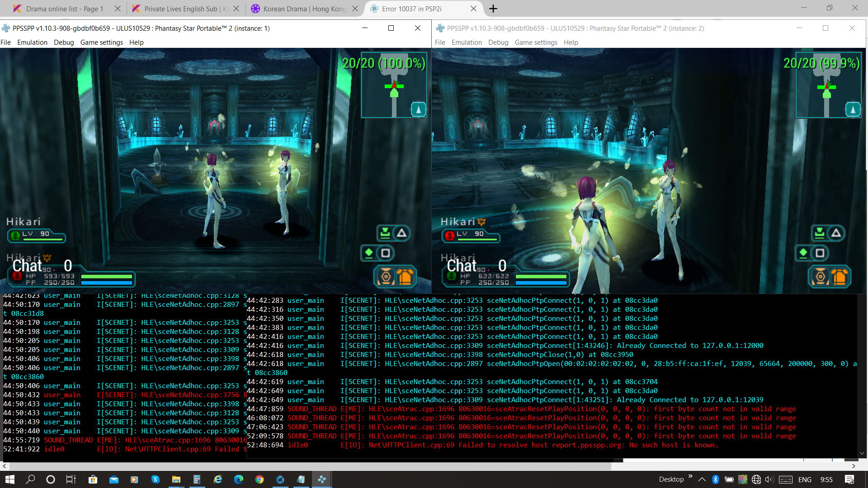The height and width of the screenshot is (488, 868).
Task: Click the Bluetooth tray icon
Action: pos(715,479)
